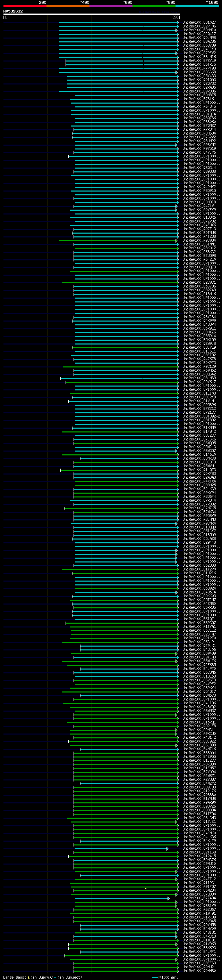The width and height of the screenshot is (222, 980).
Task: Select hit label UniRef100_B9H8T5
Action: pos(199,95)
